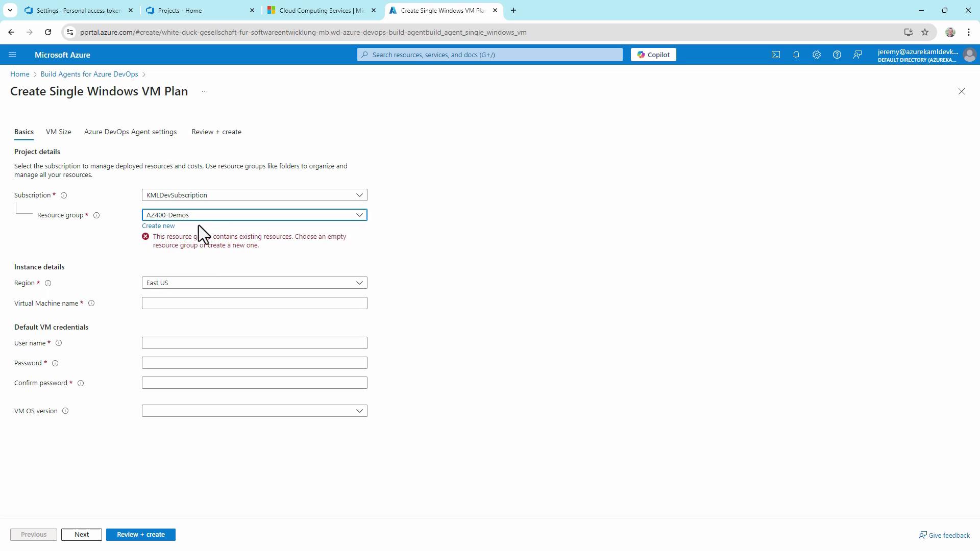Open Azure DevOps Agent settings tab
980x551 pixels.
coord(130,132)
